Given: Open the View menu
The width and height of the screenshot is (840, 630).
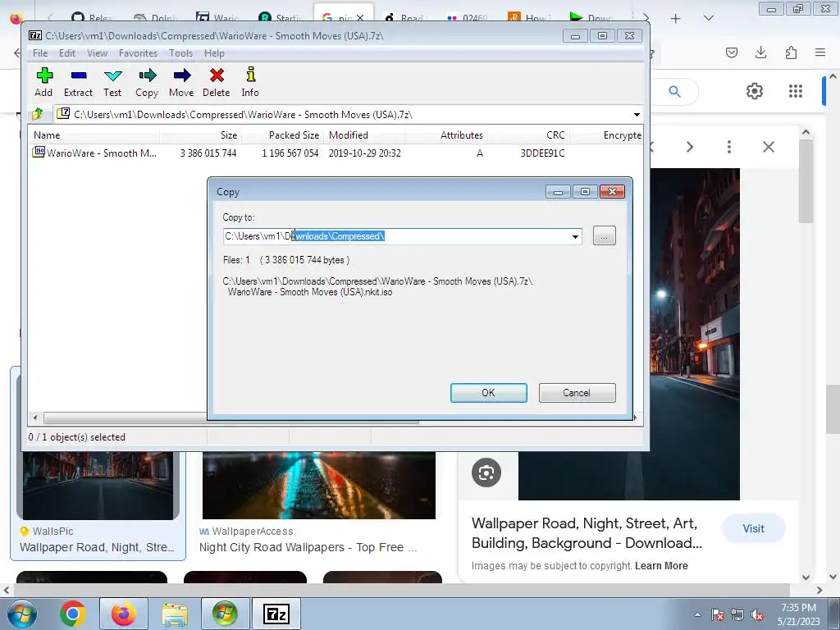Looking at the screenshot, I should coord(97,53).
